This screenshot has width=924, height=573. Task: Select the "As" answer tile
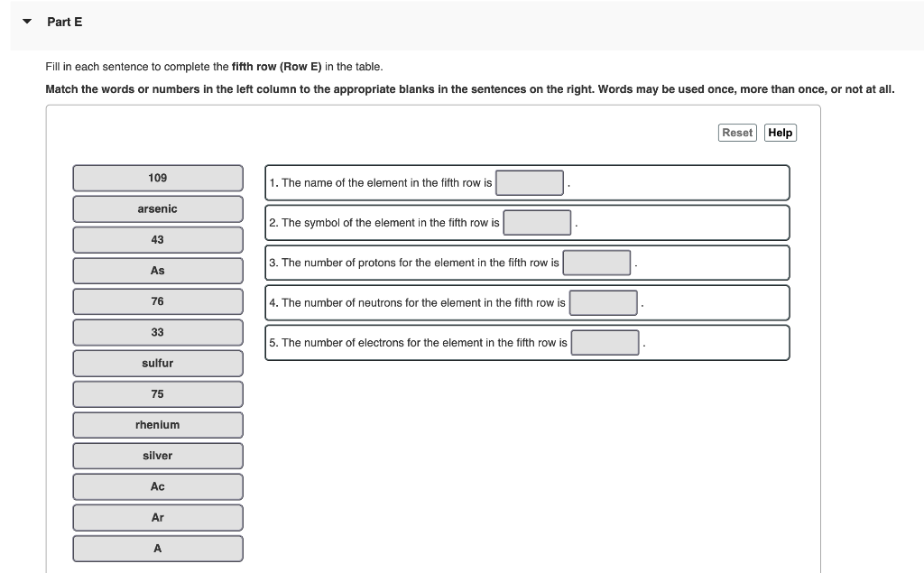click(x=157, y=270)
